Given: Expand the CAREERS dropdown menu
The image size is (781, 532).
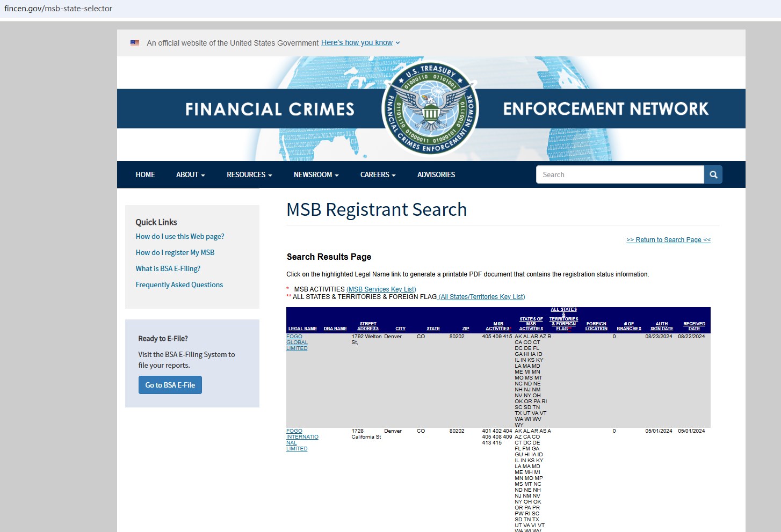Looking at the screenshot, I should [378, 174].
